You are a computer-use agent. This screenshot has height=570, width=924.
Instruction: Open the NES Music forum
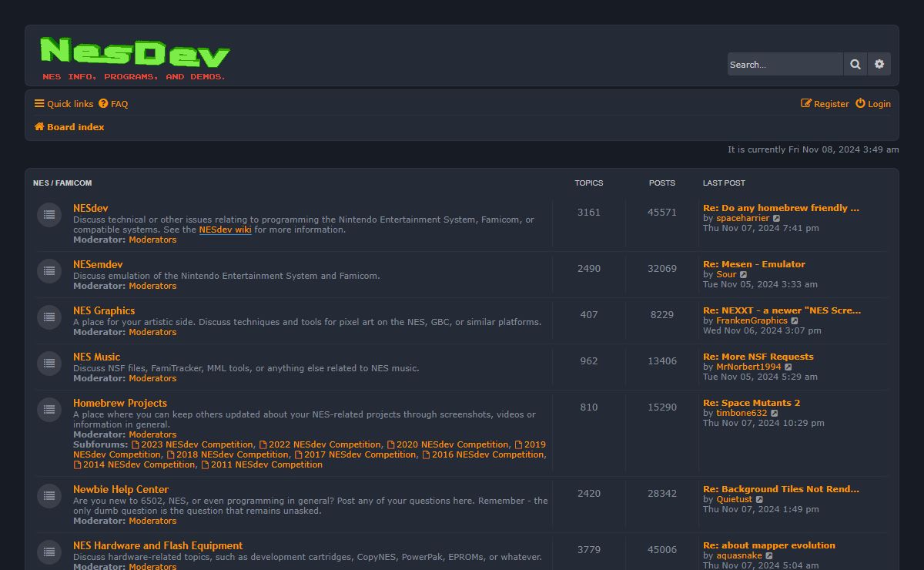97,357
